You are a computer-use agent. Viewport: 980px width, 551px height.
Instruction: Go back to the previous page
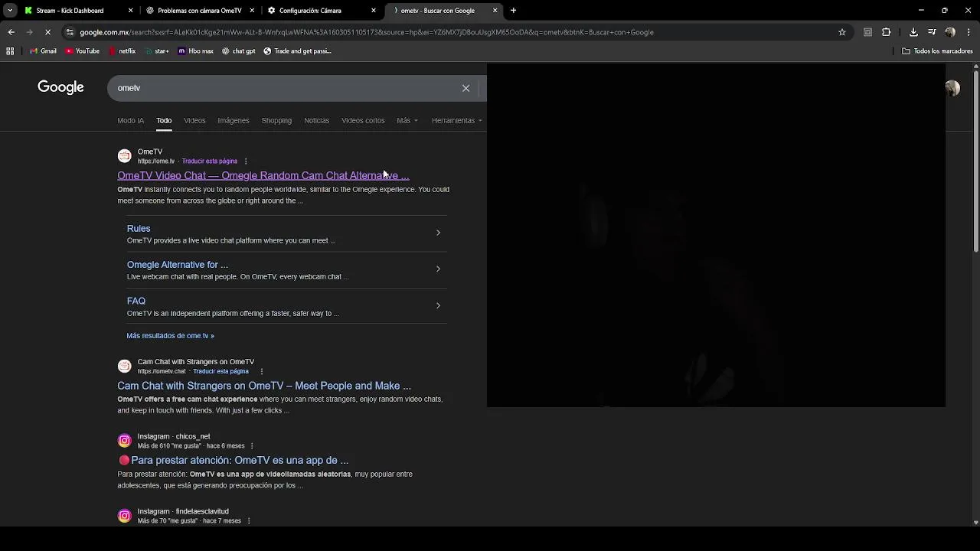pos(11,32)
